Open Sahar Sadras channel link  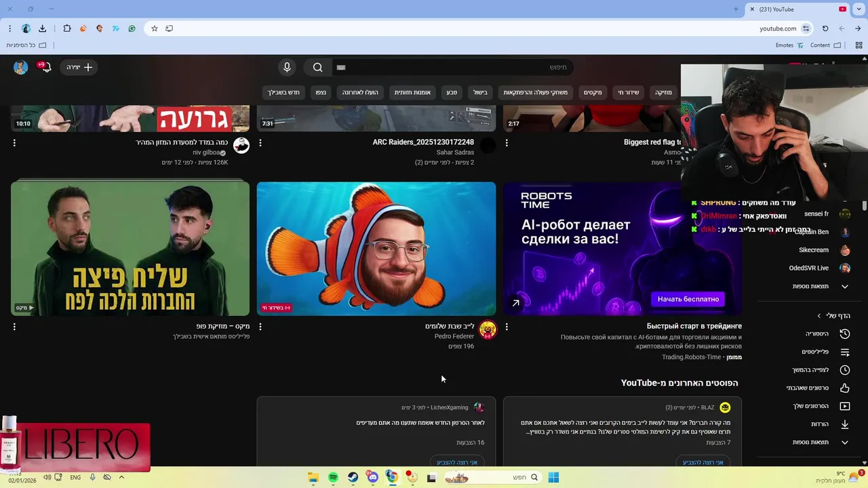(455, 152)
